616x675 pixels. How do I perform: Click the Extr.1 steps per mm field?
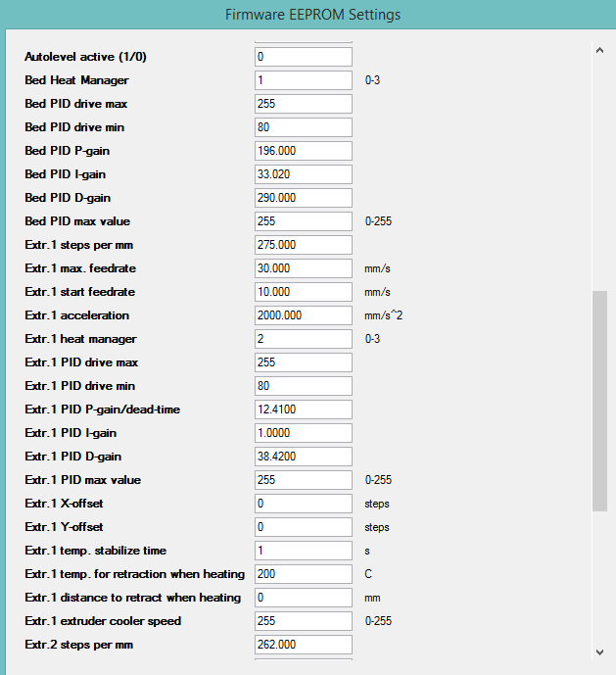pos(303,245)
